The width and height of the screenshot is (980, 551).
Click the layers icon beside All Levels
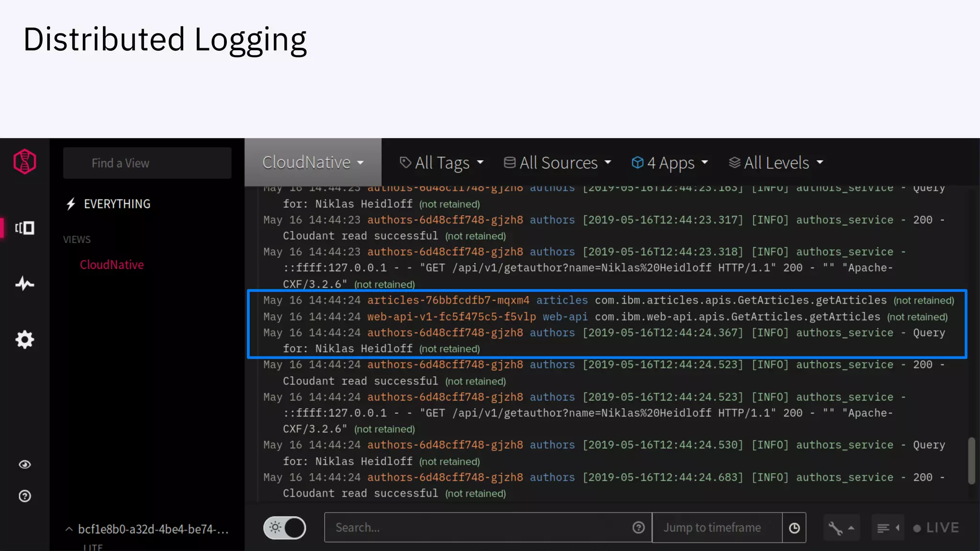click(x=734, y=163)
